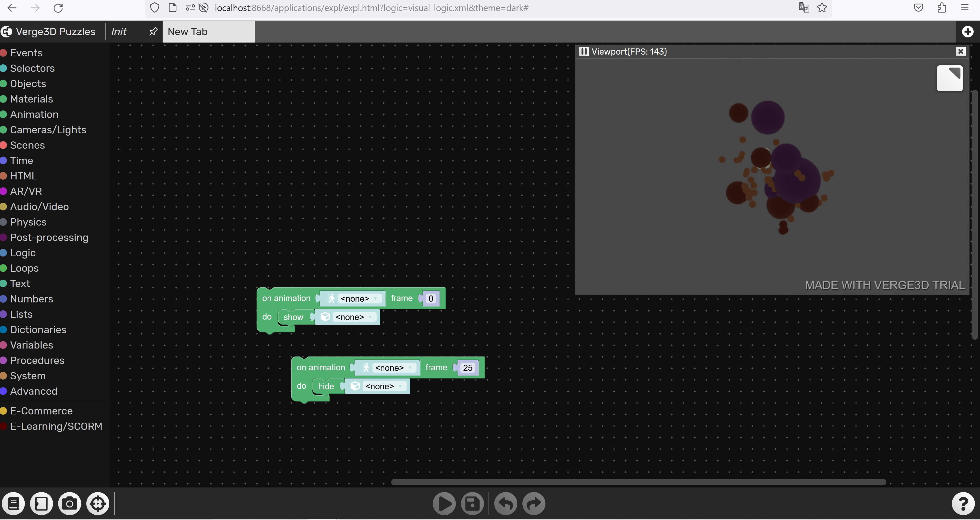Reload the browser page
The width and height of the screenshot is (980, 520).
(x=58, y=8)
